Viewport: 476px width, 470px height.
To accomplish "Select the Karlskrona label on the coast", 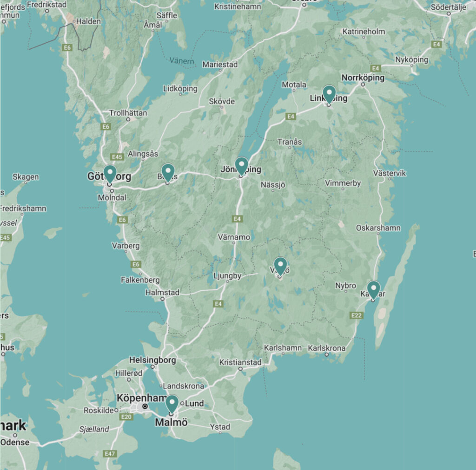I will coord(327,348).
